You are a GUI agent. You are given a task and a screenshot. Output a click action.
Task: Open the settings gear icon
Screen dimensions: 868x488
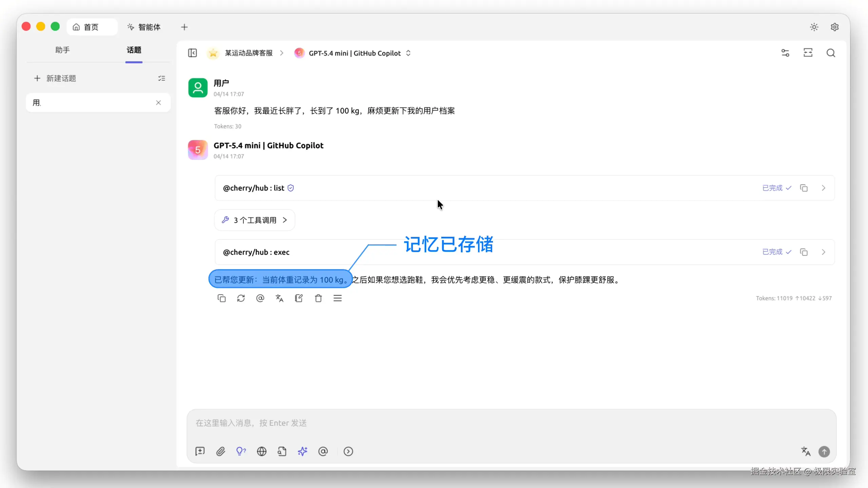[x=834, y=27]
